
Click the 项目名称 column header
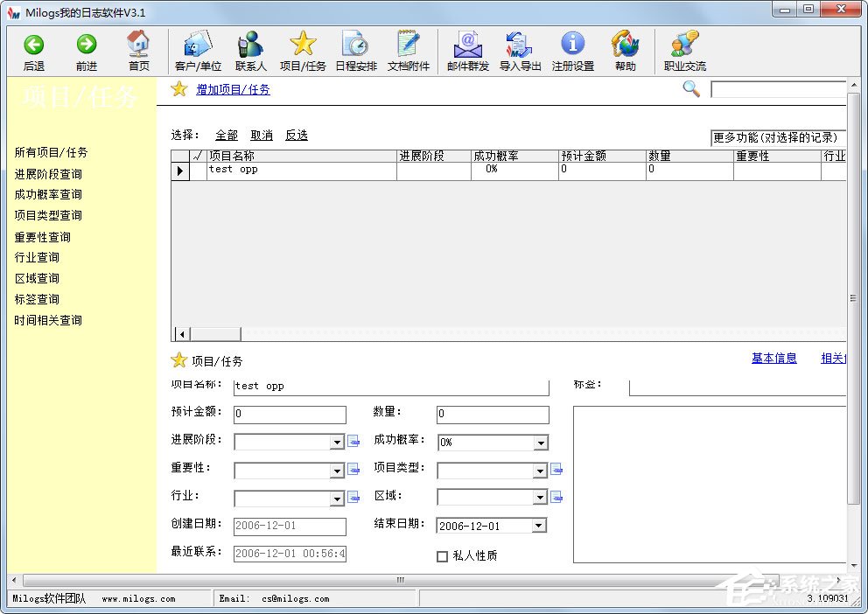pyautogui.click(x=302, y=156)
